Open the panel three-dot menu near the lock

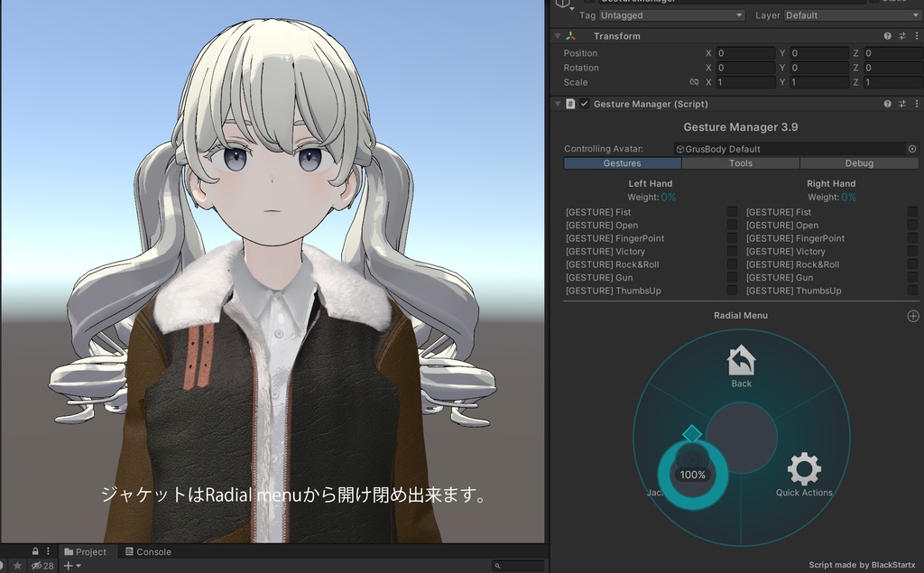49,551
